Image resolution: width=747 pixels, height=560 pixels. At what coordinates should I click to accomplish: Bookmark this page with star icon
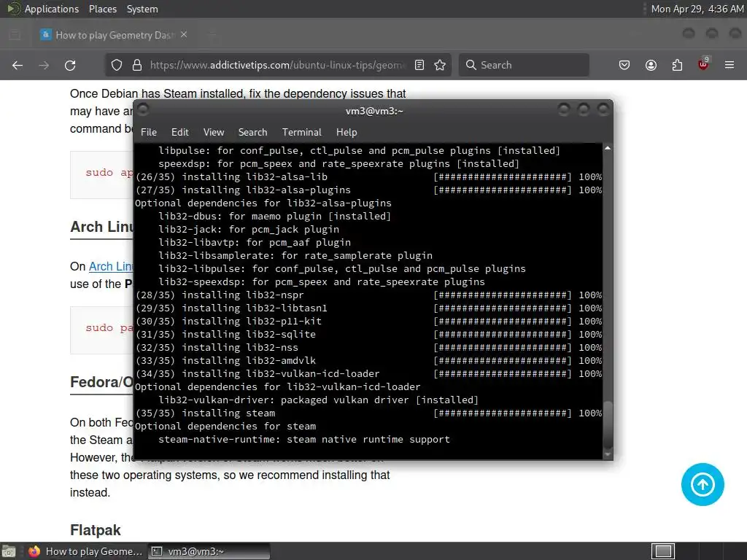[x=440, y=65]
